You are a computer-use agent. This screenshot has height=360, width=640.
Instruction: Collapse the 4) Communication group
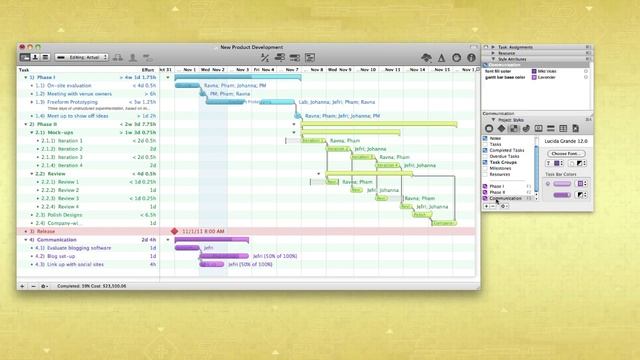click(26, 240)
